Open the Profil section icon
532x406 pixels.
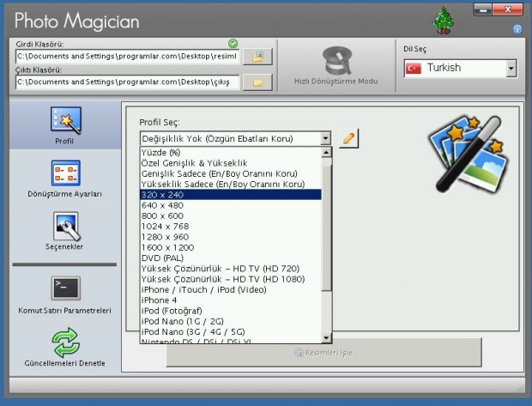point(65,120)
